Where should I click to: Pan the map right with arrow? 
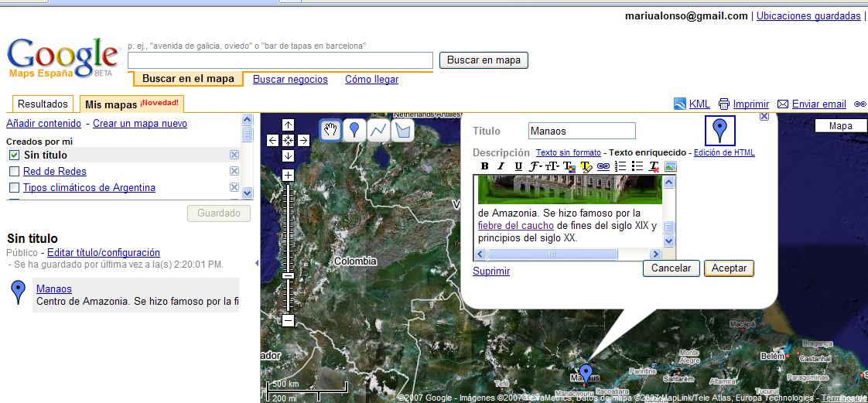[303, 141]
